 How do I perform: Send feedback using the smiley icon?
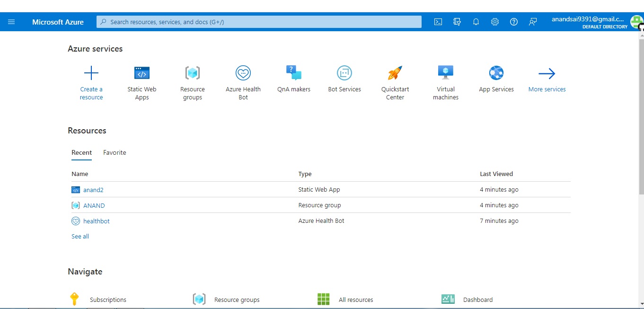click(533, 21)
